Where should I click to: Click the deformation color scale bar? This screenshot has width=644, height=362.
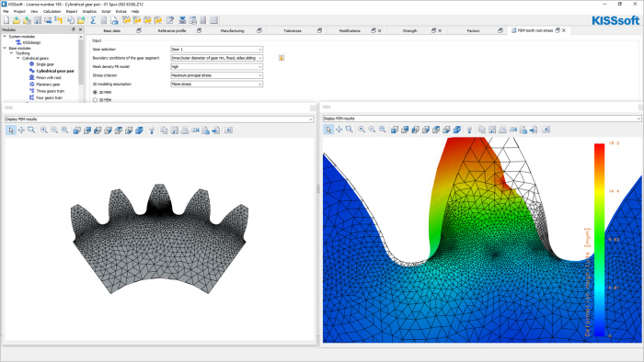click(599, 240)
